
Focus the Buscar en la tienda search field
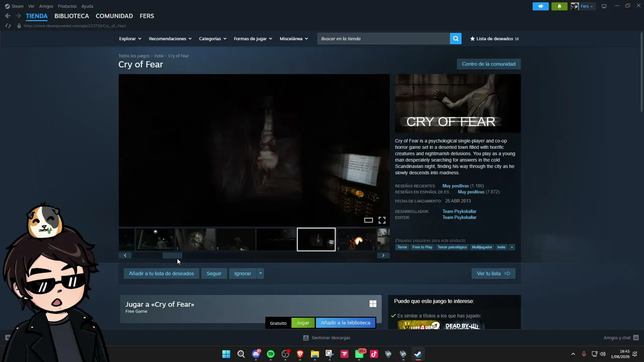pyautogui.click(x=383, y=39)
